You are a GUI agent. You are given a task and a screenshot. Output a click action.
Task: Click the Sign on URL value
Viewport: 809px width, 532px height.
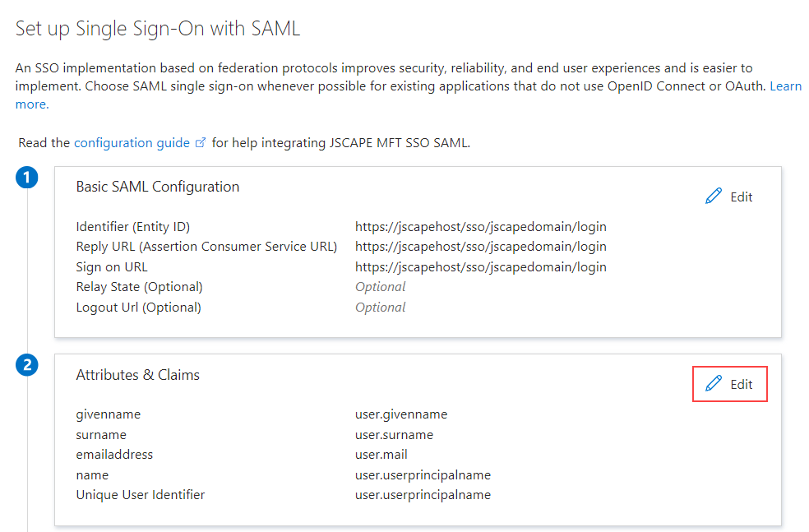pos(480,266)
